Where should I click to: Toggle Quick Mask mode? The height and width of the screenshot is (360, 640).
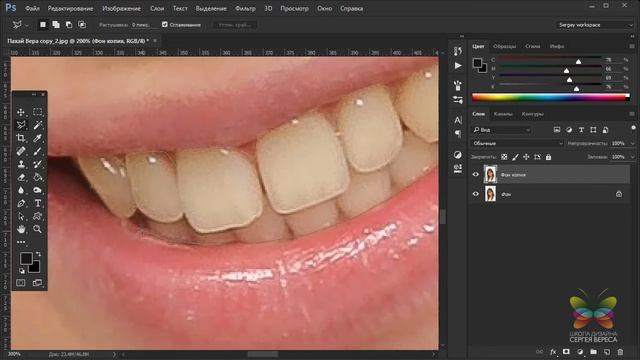21,282
